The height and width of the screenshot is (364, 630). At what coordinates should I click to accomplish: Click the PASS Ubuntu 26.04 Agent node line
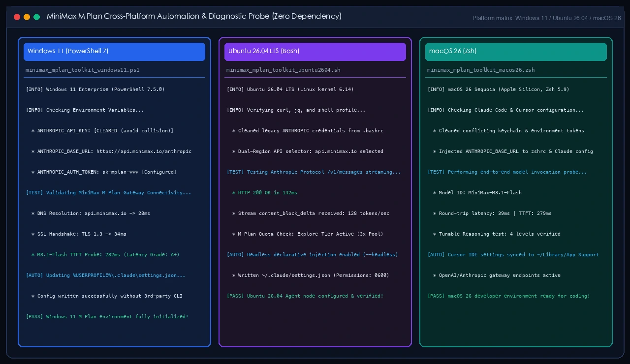coord(305,296)
